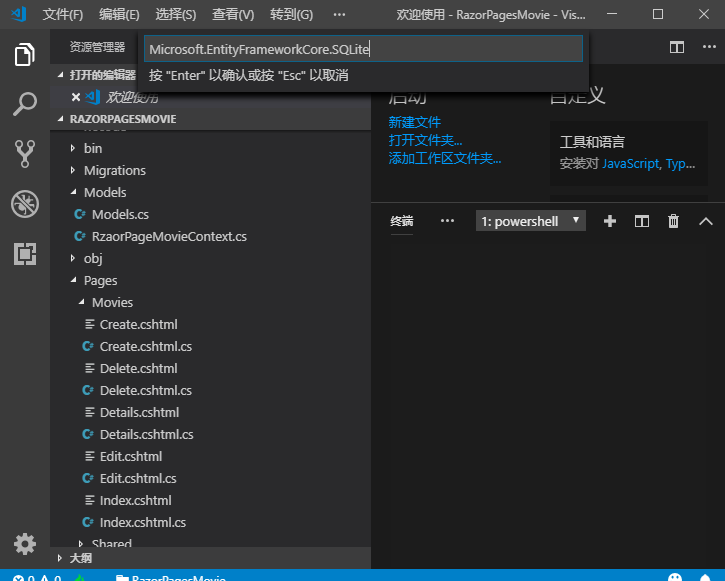Close the 欢迎使用 editor with X

coord(76,97)
